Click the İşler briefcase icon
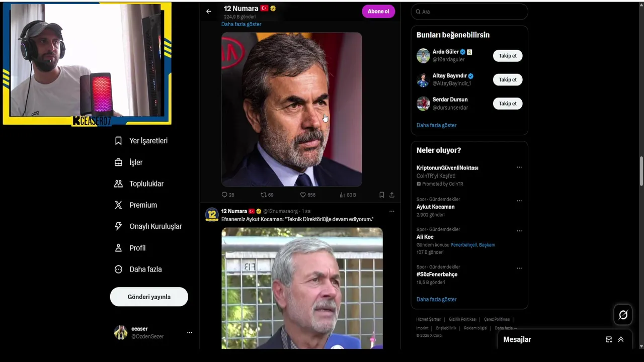This screenshot has height=362, width=644. 118,162
